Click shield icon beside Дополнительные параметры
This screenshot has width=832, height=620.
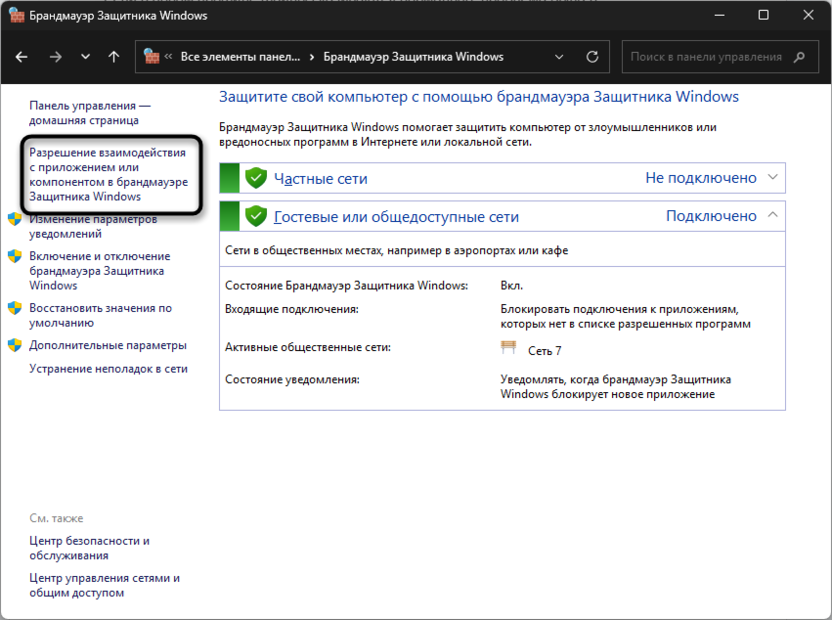15,345
